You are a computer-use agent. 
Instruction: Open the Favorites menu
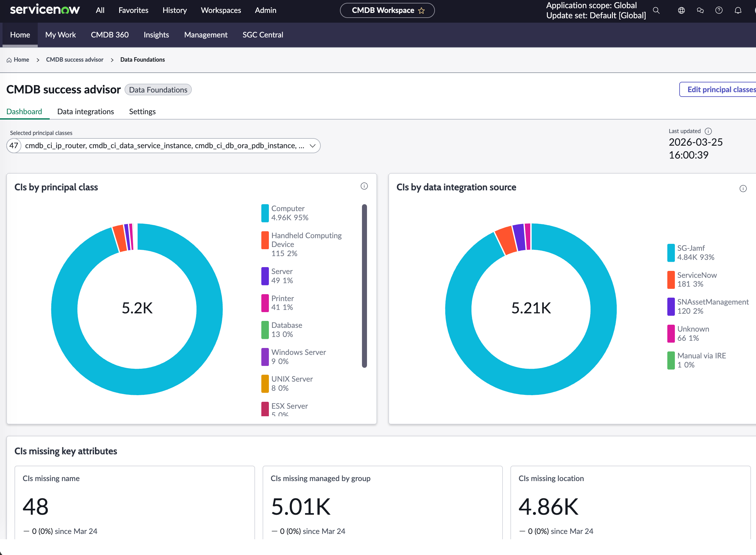pyautogui.click(x=133, y=10)
